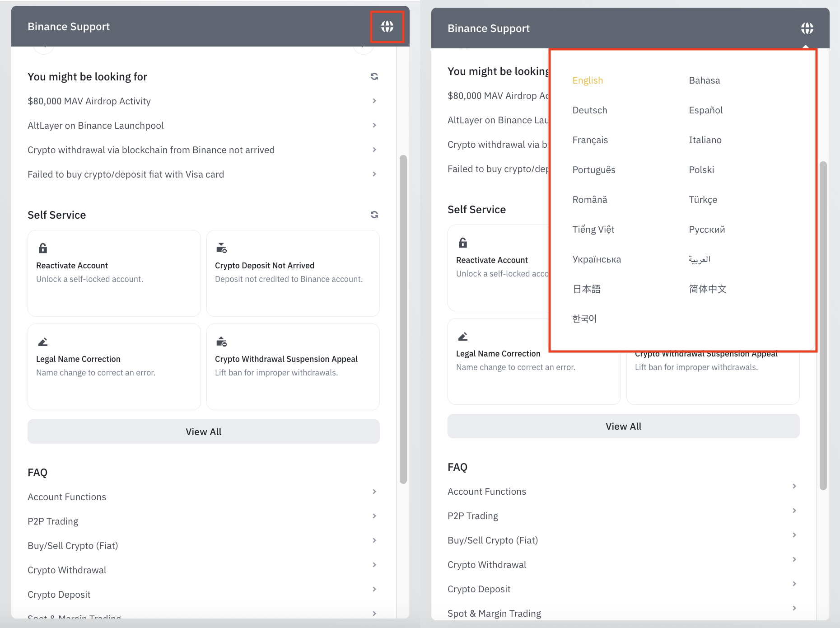Click the left panel vertical scrollbar

403,319
